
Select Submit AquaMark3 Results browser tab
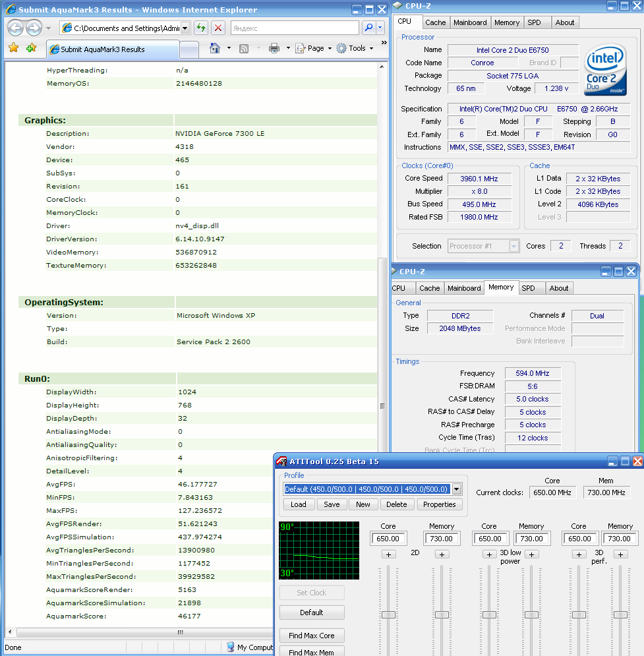coord(113,49)
